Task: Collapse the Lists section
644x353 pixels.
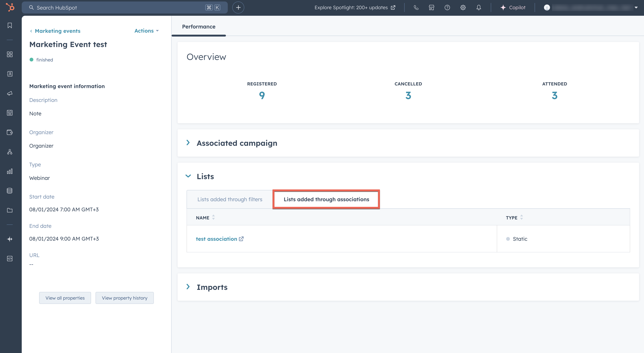Action: (188, 176)
